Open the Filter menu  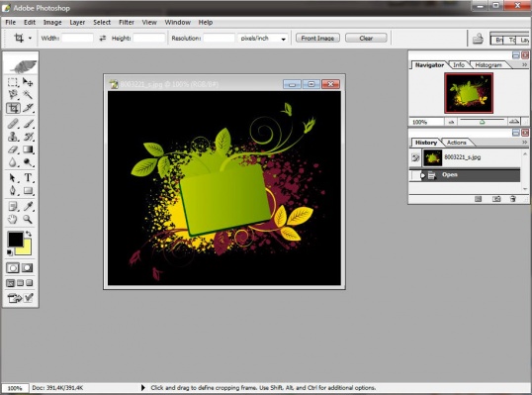(x=127, y=23)
